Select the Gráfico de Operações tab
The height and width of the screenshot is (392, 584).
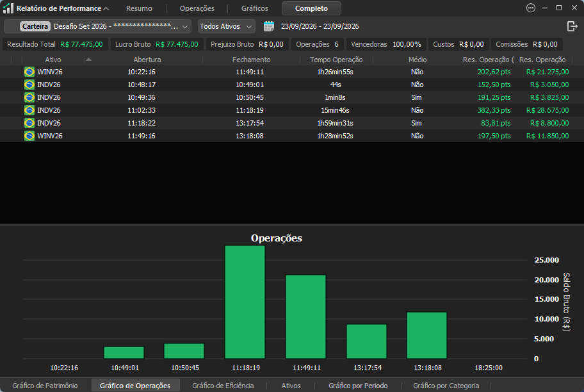pos(135,386)
